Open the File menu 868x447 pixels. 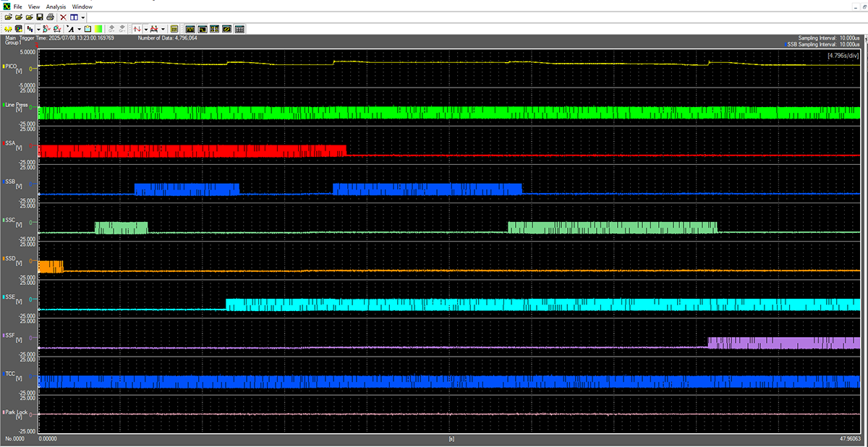tap(20, 7)
